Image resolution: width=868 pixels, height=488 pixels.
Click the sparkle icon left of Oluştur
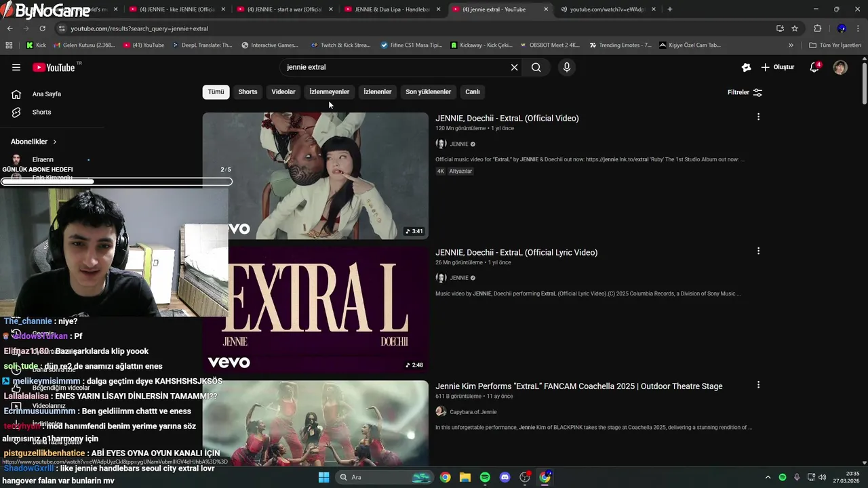pyautogui.click(x=747, y=67)
